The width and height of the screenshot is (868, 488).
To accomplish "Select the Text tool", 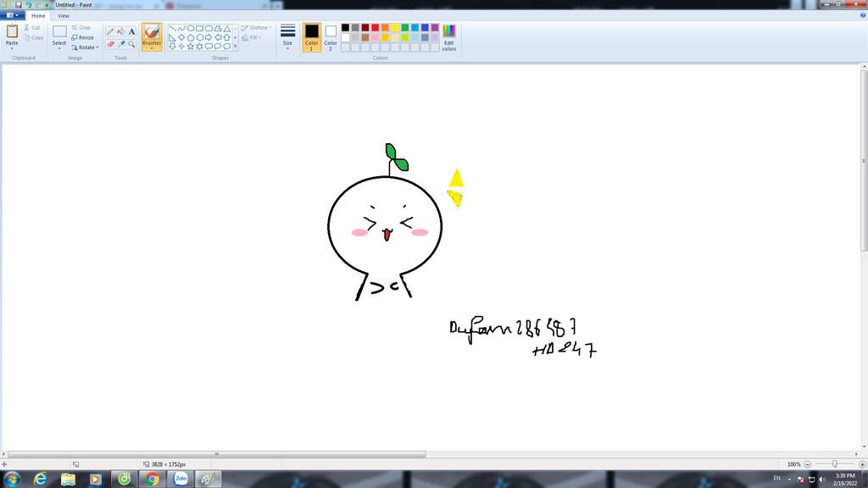I will coord(131,31).
